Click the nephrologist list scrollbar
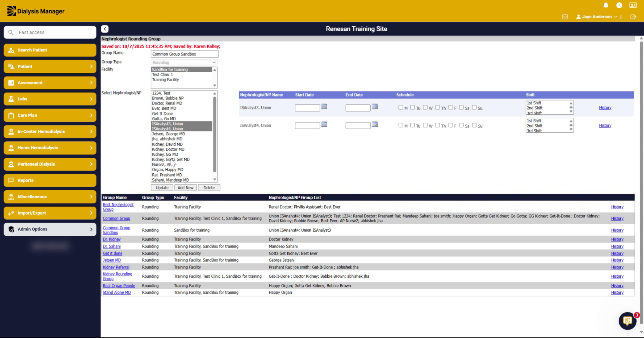The height and width of the screenshot is (338, 644). pyautogui.click(x=214, y=134)
